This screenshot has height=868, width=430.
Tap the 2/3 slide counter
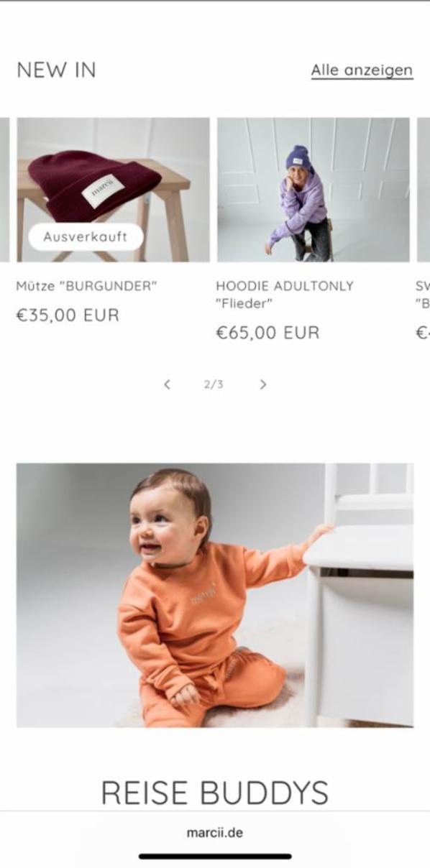pos(214,384)
